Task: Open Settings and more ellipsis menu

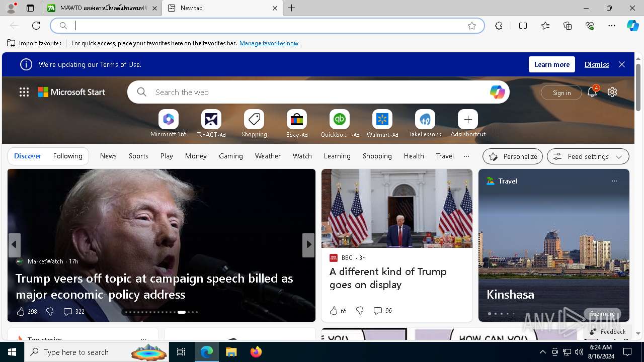Action: click(x=612, y=26)
